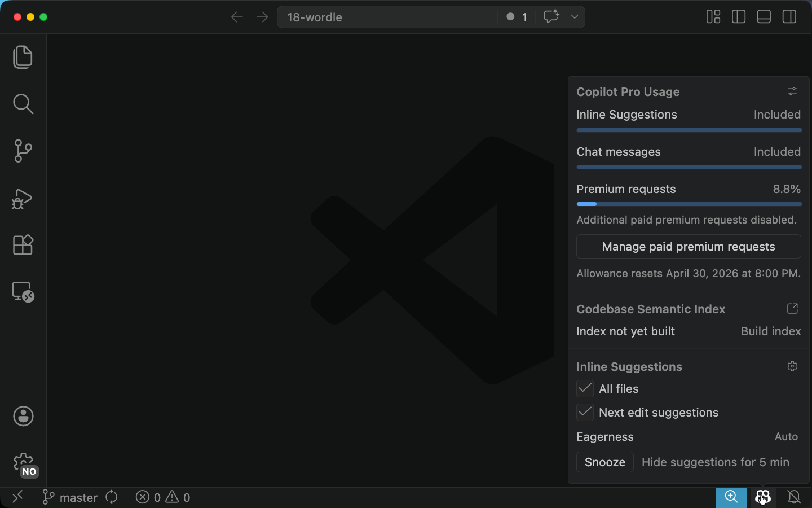
Task: Click the Copilot Pro Usage heading
Action: click(x=628, y=92)
